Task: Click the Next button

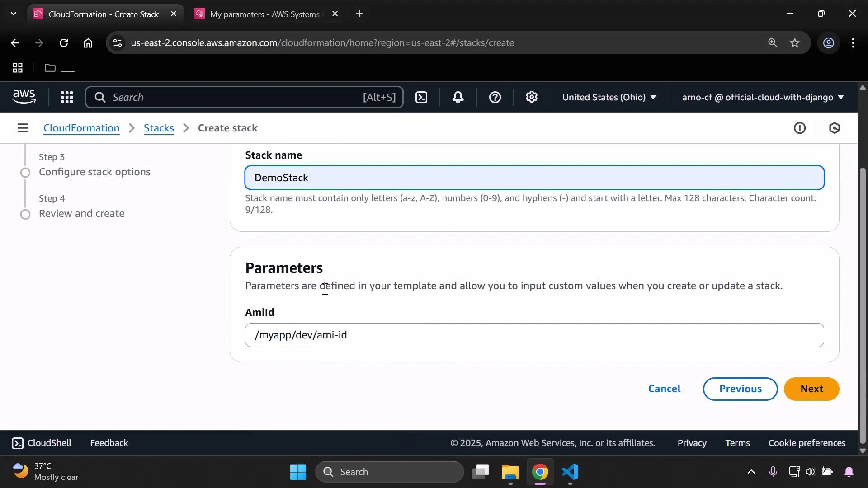Action: coord(811,389)
